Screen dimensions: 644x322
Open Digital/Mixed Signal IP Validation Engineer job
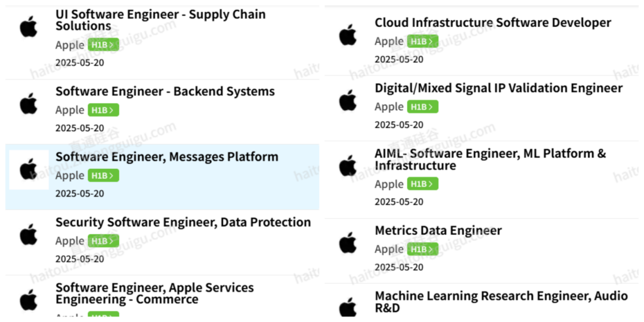pos(499,88)
